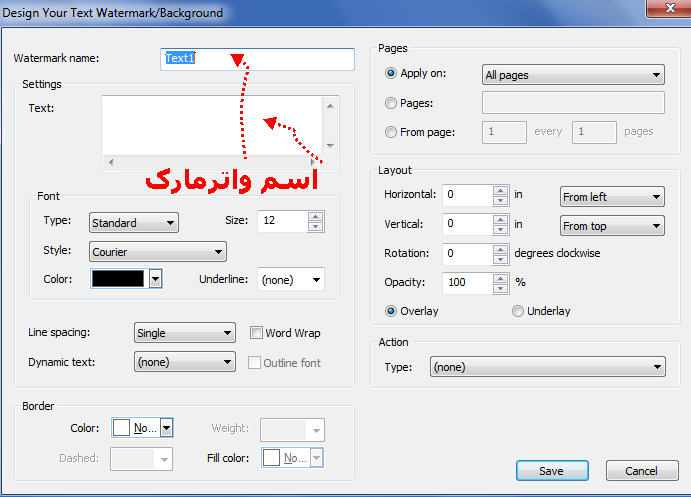Open the Action Type dropdown
The height and width of the screenshot is (497, 691).
click(547, 367)
